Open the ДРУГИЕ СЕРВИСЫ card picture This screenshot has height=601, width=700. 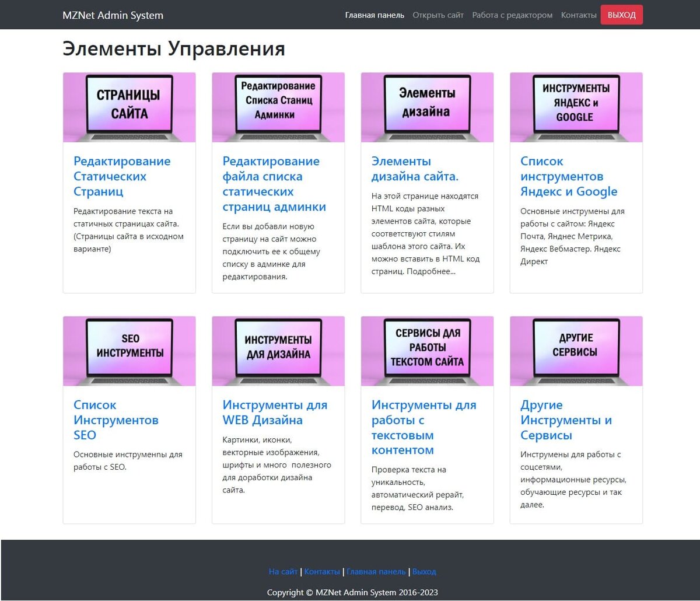click(x=576, y=350)
